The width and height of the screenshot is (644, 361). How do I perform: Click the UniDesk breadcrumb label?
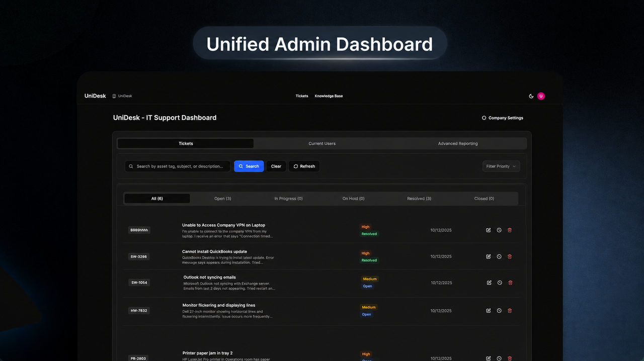(x=125, y=96)
